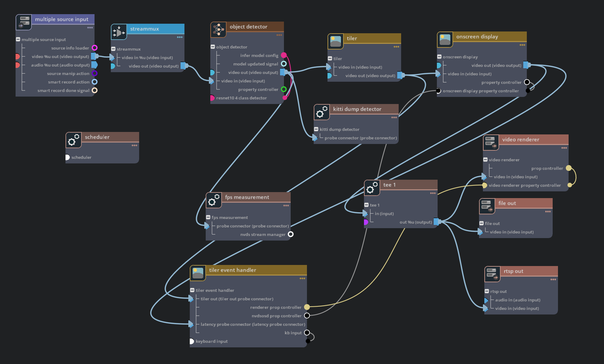The width and height of the screenshot is (604, 364).
Task: Click the video renderer node icon
Action: coord(491,143)
